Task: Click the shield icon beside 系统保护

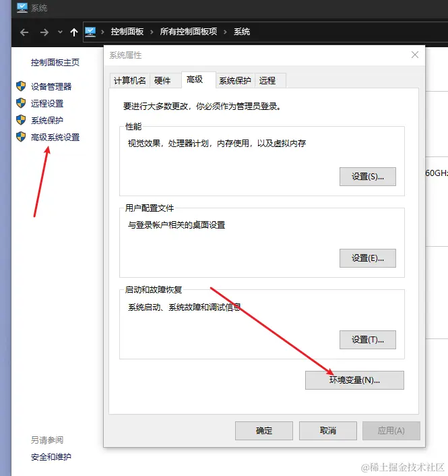Action: pyautogui.click(x=21, y=120)
